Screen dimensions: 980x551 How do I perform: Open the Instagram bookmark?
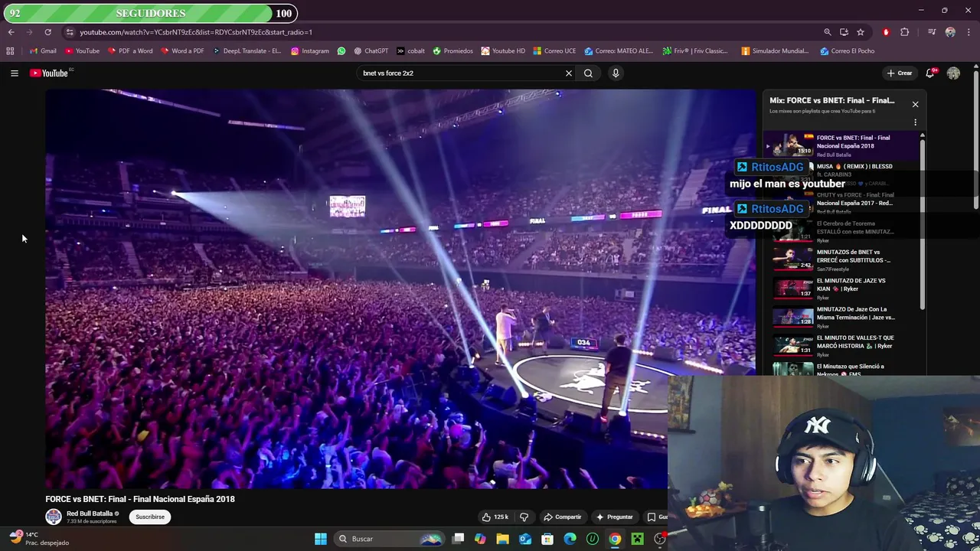309,51
